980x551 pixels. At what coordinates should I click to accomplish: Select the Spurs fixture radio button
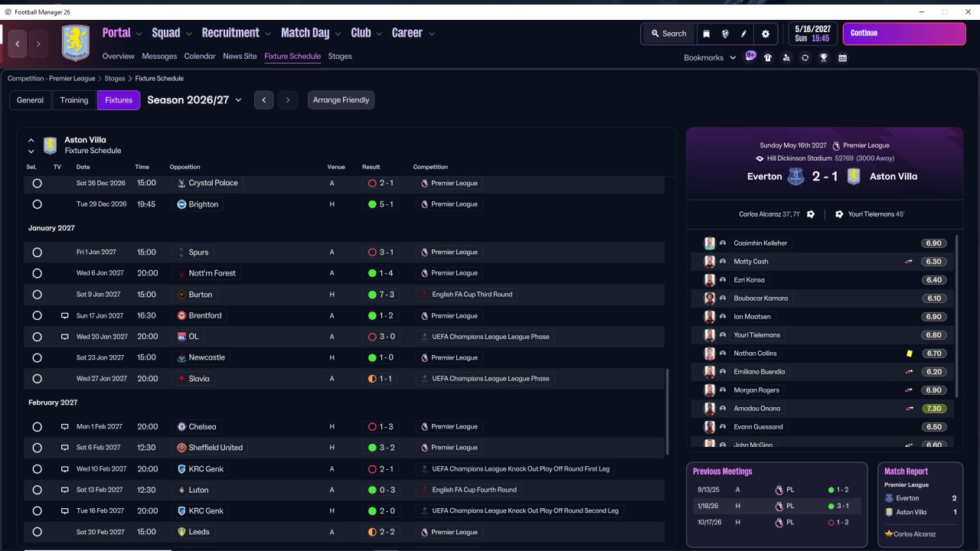coord(37,253)
